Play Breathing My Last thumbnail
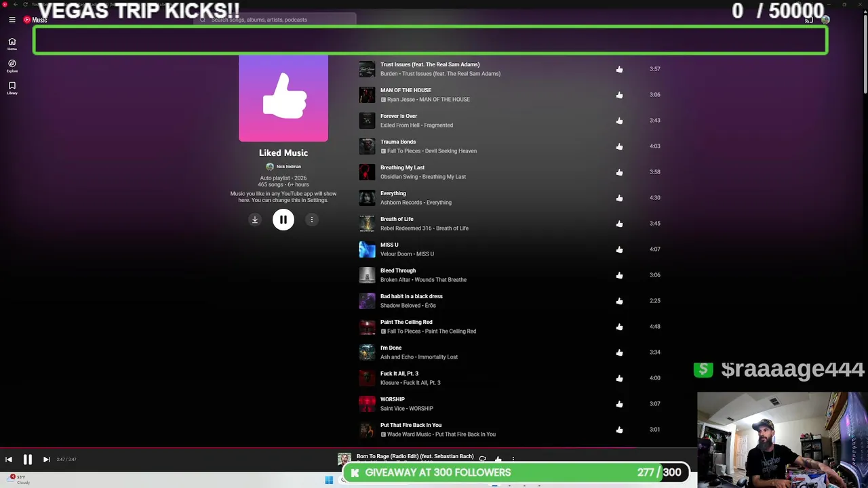The height and width of the screenshot is (488, 868). click(367, 172)
